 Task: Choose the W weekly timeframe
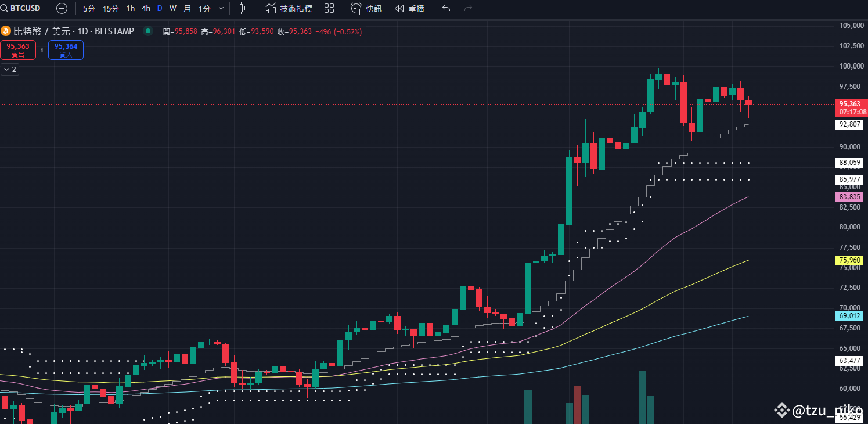pyautogui.click(x=173, y=9)
